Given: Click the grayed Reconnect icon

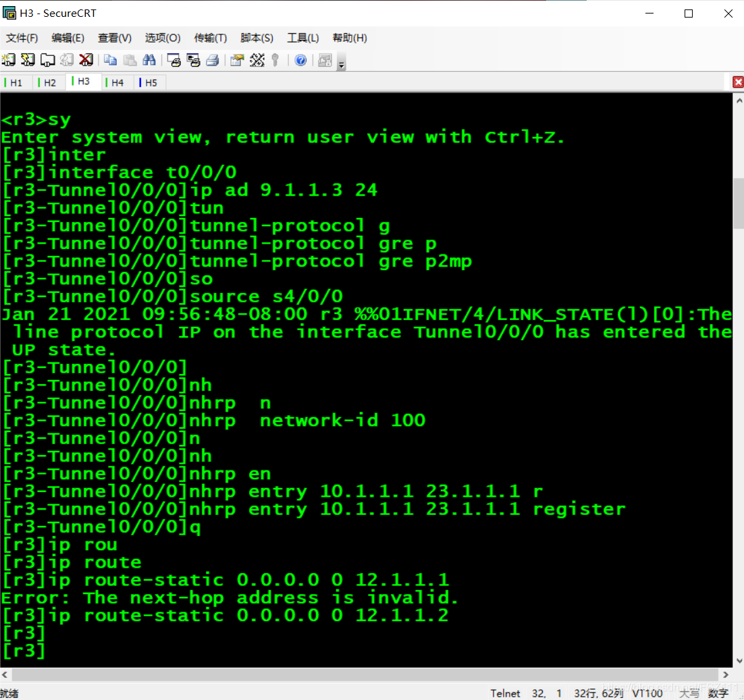Looking at the screenshot, I should click(67, 60).
